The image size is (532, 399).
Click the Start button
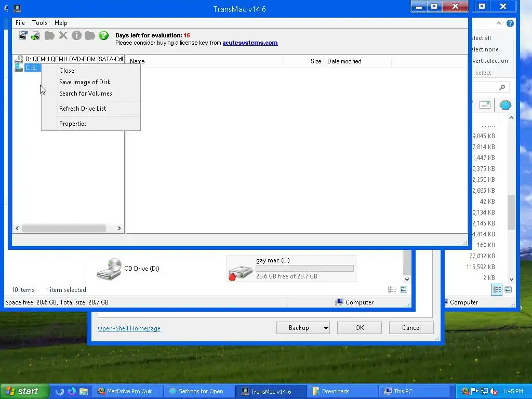(24, 392)
